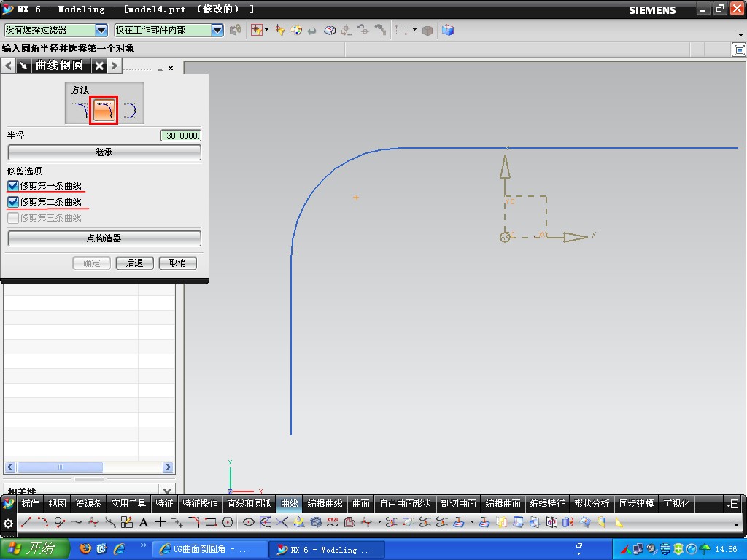Select the three-curve fillet method icon
Image resolution: width=747 pixels, height=560 pixels.
pyautogui.click(x=128, y=110)
